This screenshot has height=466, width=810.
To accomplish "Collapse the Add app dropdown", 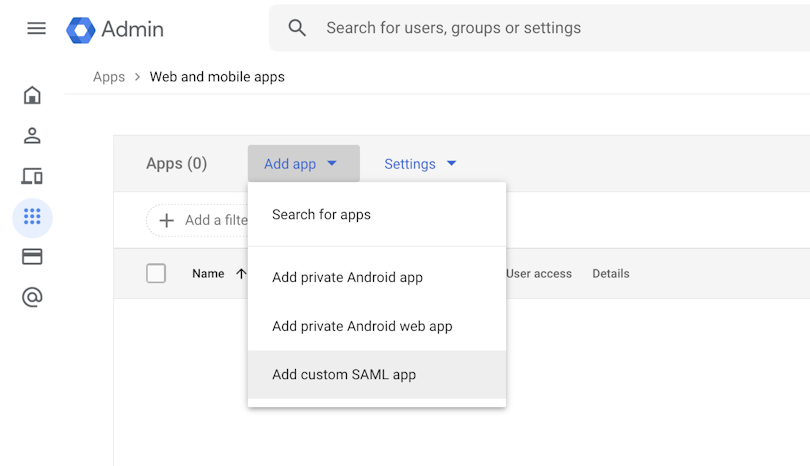I will 304,164.
